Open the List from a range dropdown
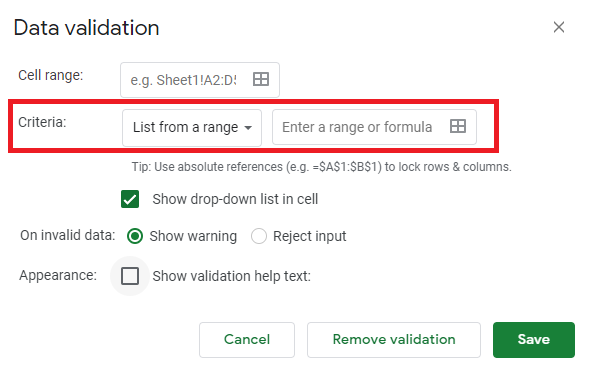The image size is (592, 373). [192, 128]
